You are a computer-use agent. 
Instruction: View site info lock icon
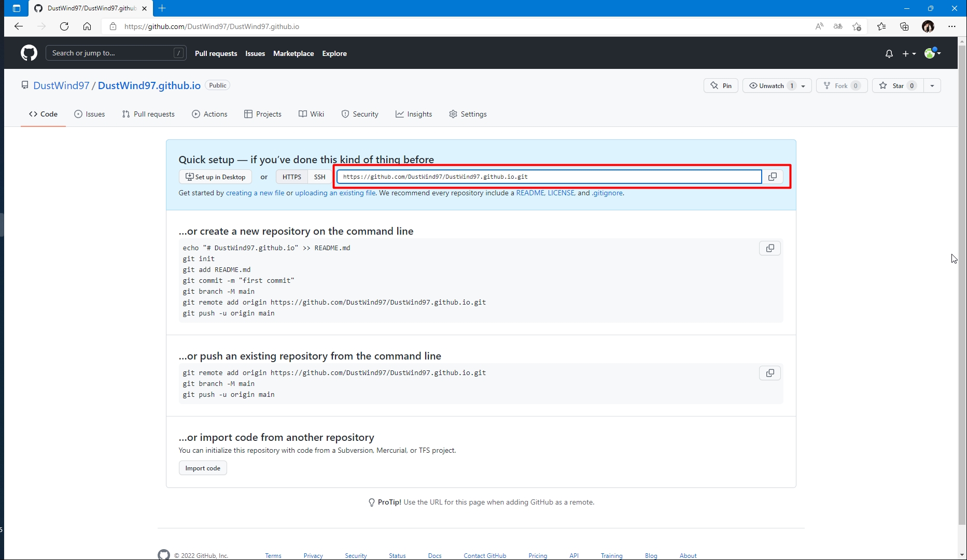pos(113,26)
